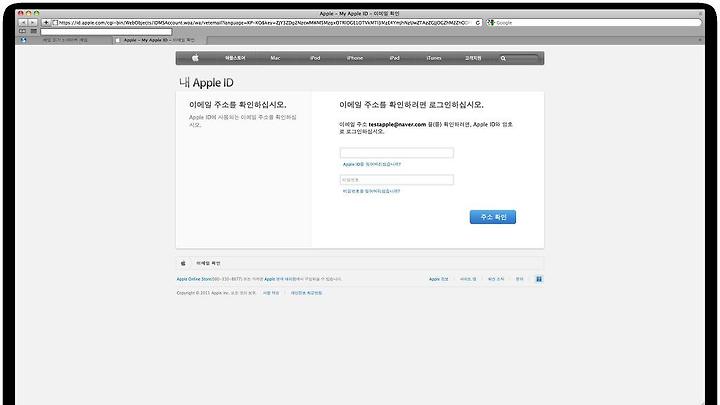The image size is (720, 405).
Task: Open the iTunes section in nav bar
Action: tap(434, 58)
